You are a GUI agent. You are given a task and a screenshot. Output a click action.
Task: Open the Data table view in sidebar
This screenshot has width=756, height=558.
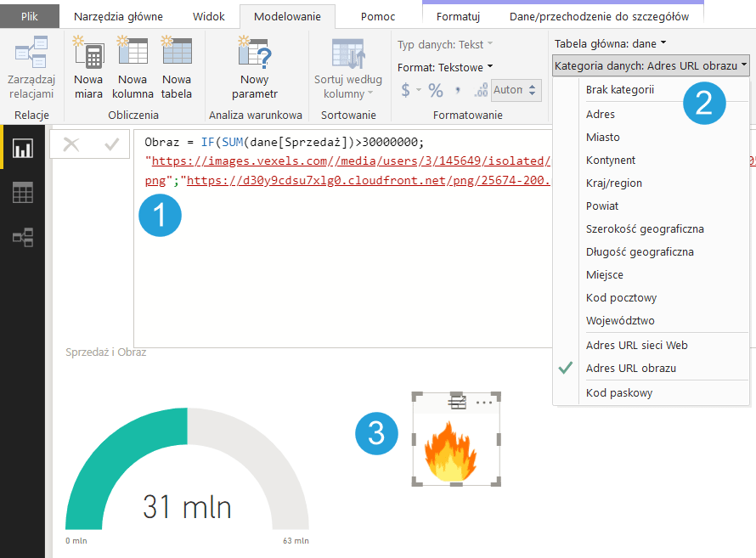22,193
